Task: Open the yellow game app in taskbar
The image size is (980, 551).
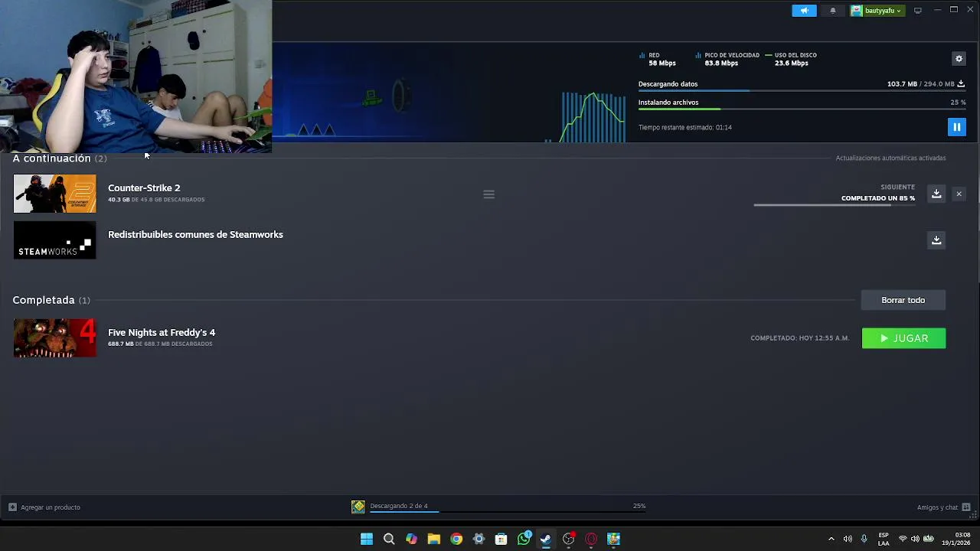Action: pyautogui.click(x=613, y=539)
